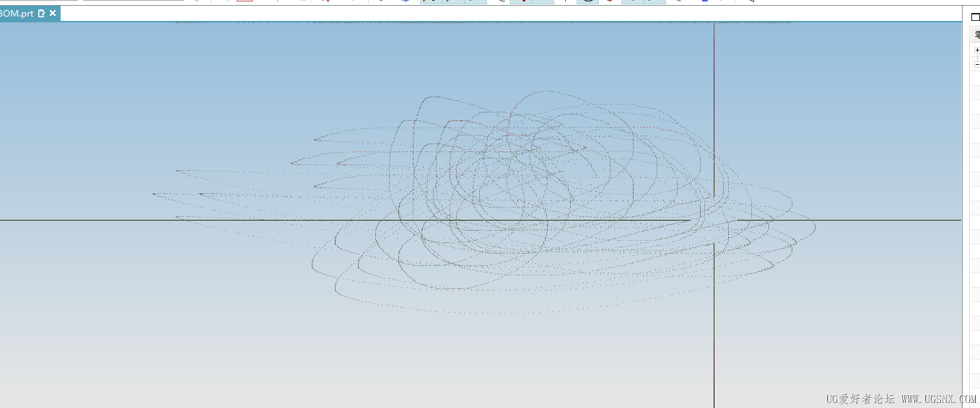The width and height of the screenshot is (980, 408).
Task: Select the BOM.prt document tab
Action: click(x=29, y=14)
